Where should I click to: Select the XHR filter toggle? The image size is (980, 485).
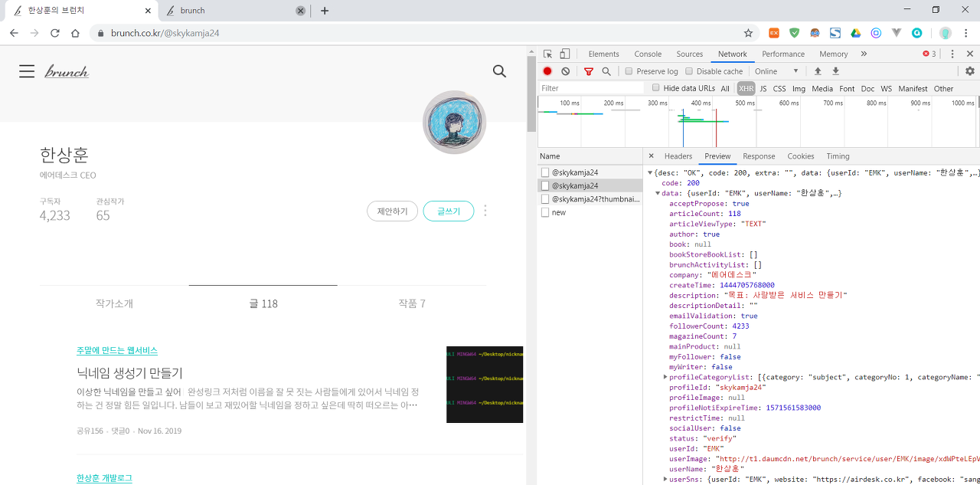746,89
